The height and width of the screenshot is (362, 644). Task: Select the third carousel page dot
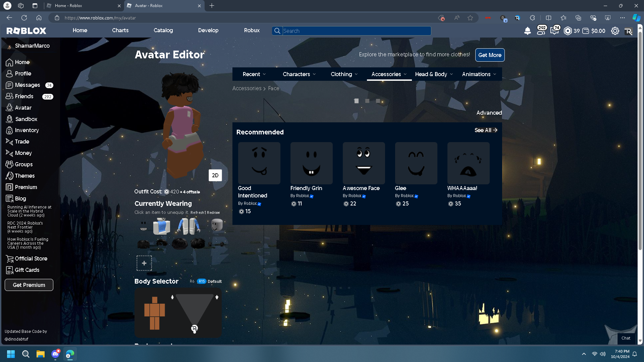point(378,101)
